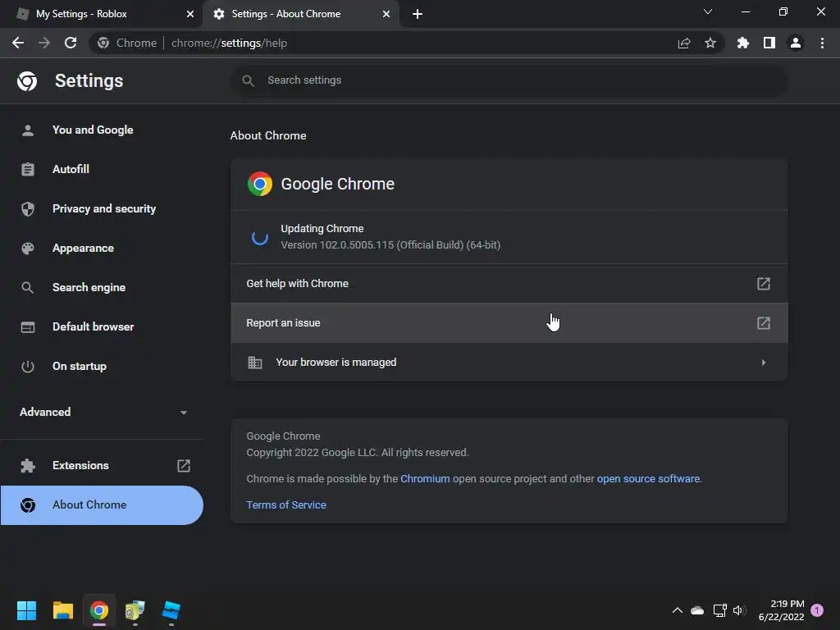Open the notification badge in taskbar

(817, 610)
